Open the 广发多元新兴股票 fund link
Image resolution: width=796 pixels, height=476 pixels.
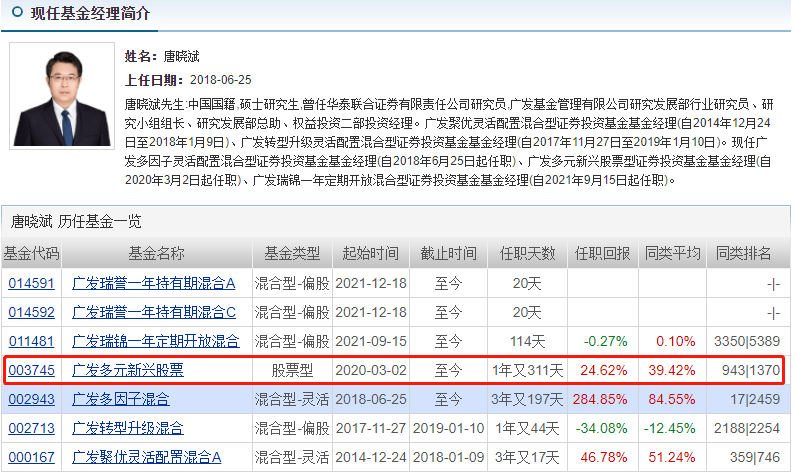(x=128, y=370)
